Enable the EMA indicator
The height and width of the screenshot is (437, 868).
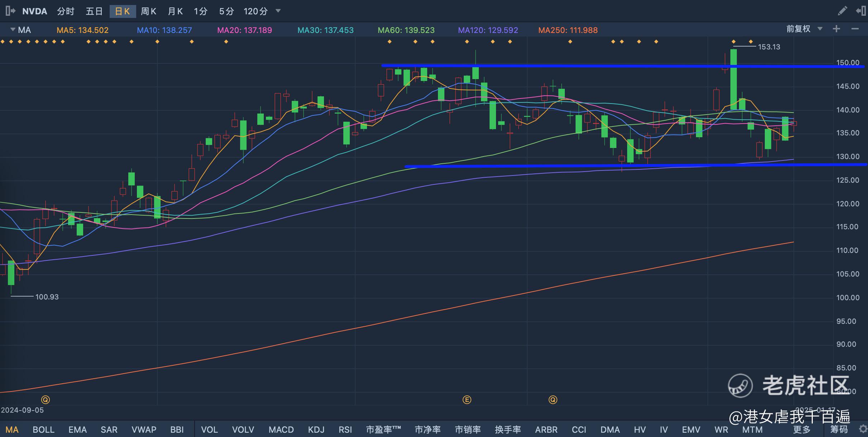coord(77,429)
